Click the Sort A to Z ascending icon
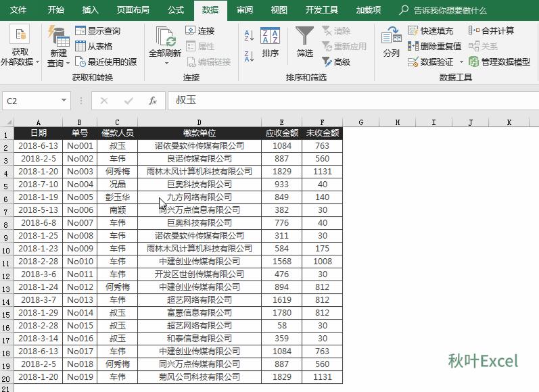Screen dimensions: 539x392 (x=248, y=36)
